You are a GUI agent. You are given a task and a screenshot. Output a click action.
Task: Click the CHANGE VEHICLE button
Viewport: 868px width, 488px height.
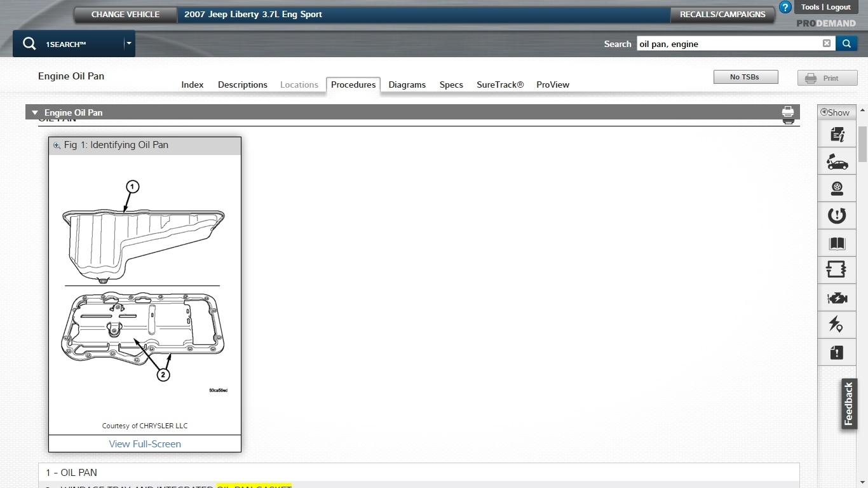[x=125, y=15]
